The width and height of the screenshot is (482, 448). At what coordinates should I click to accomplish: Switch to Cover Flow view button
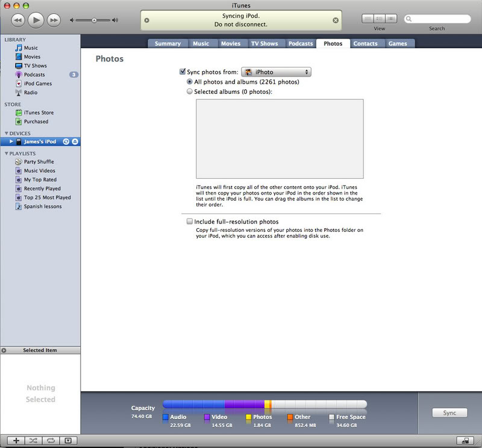tap(391, 19)
